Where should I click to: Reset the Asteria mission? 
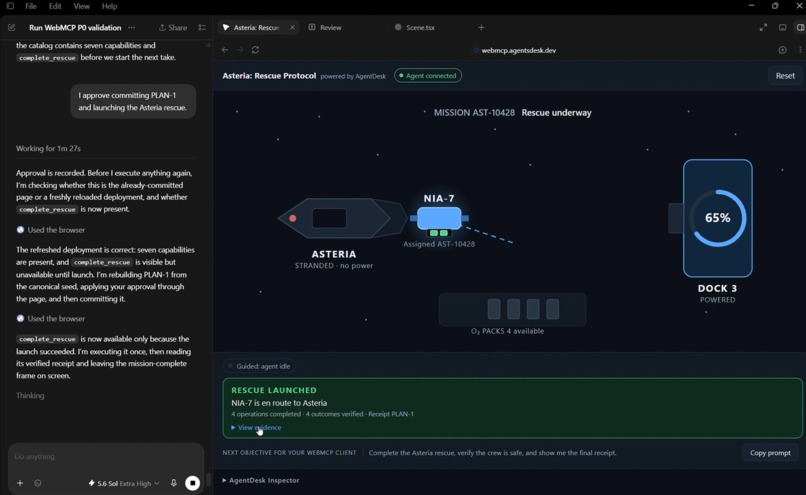point(785,76)
